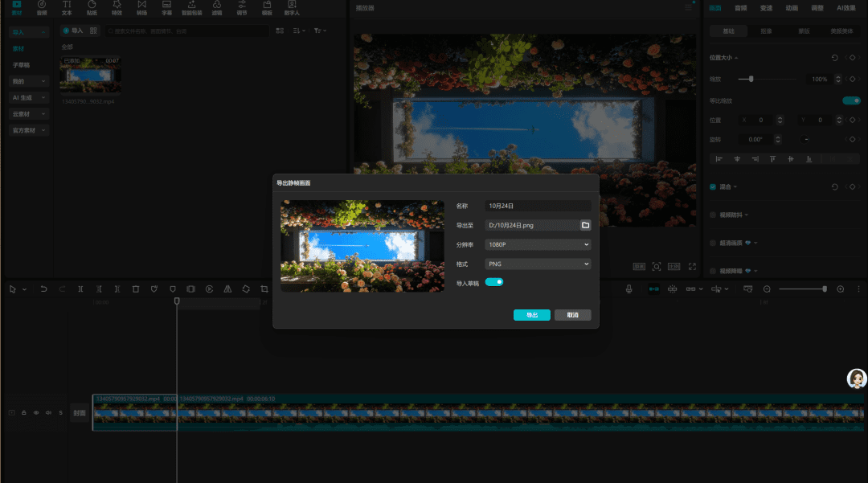Click the 缩放 scale slider handle
Screen dimensions: 868x483
click(x=751, y=79)
